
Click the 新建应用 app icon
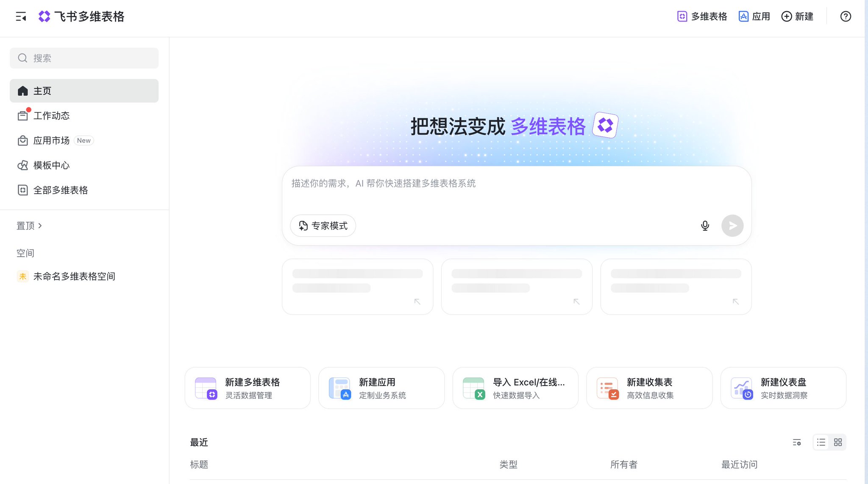340,388
